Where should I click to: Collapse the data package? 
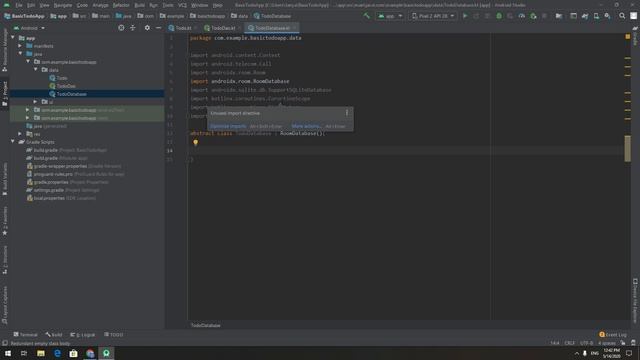(36, 70)
